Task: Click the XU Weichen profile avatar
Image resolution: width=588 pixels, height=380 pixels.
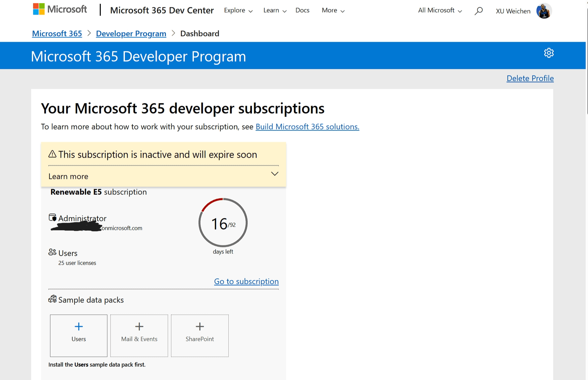Action: click(x=544, y=11)
